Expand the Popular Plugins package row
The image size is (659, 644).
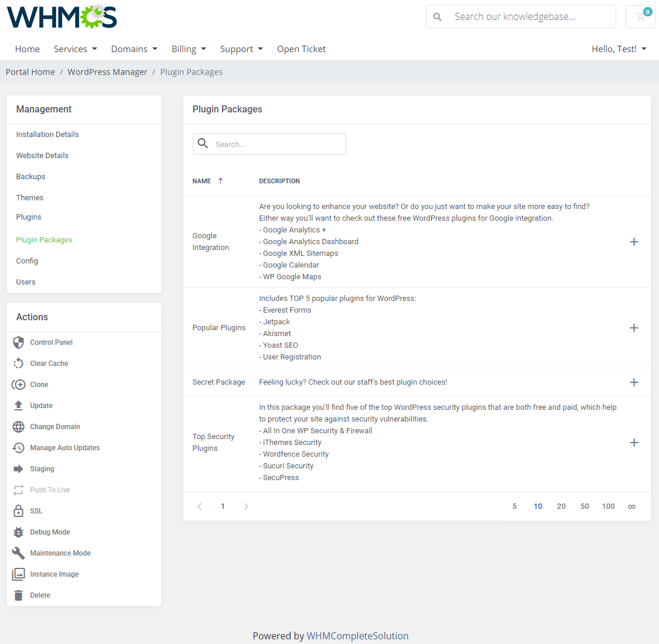634,328
